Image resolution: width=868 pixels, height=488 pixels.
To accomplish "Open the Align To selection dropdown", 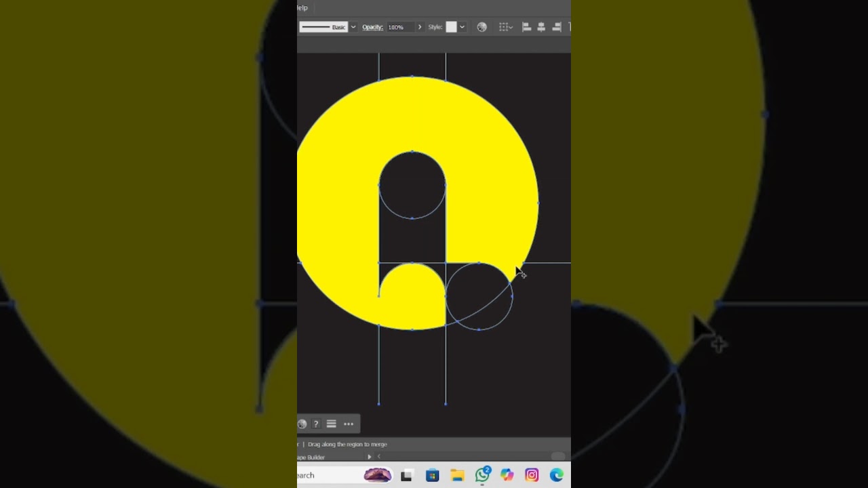I will pyautogui.click(x=505, y=27).
